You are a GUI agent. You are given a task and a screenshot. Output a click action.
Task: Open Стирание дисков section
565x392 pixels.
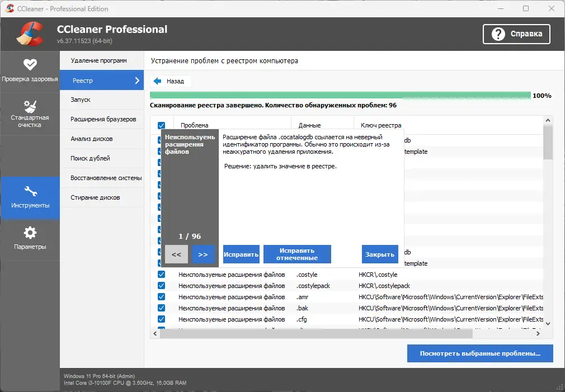(102, 197)
